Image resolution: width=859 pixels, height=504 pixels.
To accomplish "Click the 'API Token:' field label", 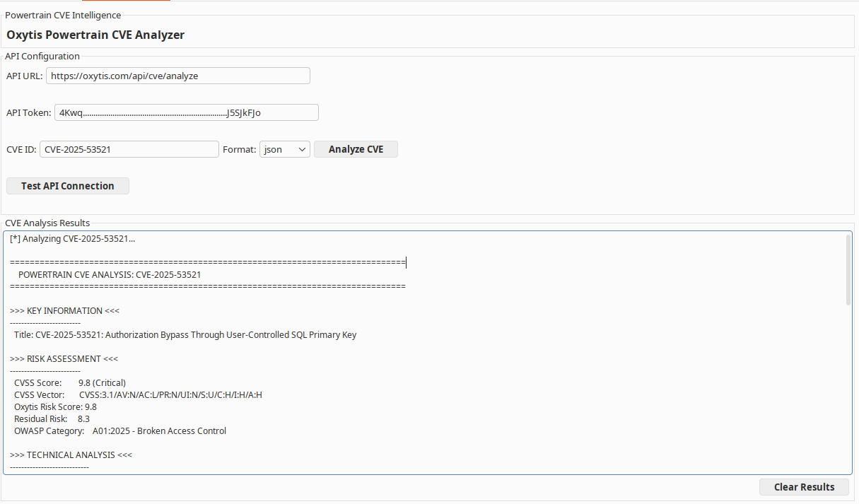I will pyautogui.click(x=29, y=112).
